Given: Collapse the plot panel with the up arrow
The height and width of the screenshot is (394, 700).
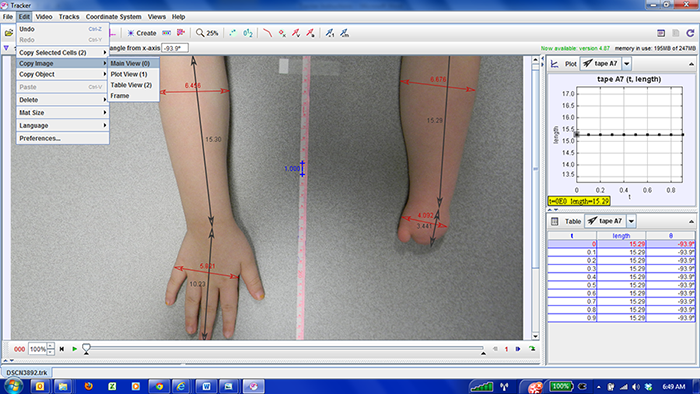Looking at the screenshot, I should [691, 64].
